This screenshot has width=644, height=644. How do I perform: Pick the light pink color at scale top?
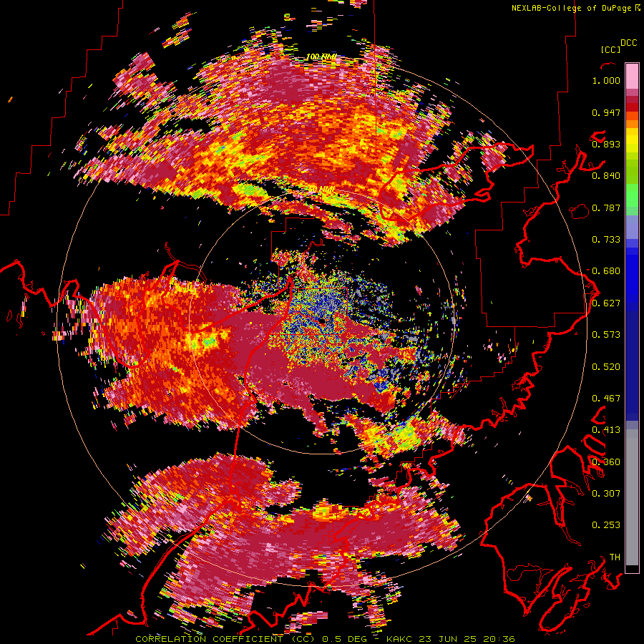[x=632, y=76]
